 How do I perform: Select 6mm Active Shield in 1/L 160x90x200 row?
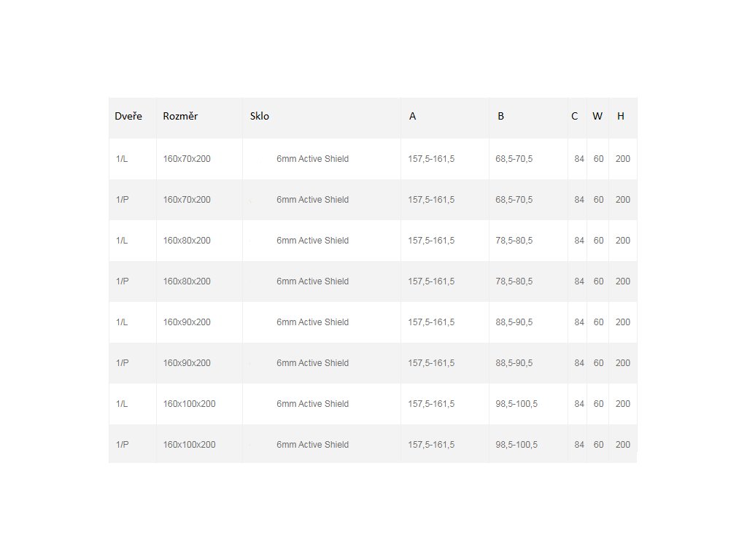click(312, 322)
